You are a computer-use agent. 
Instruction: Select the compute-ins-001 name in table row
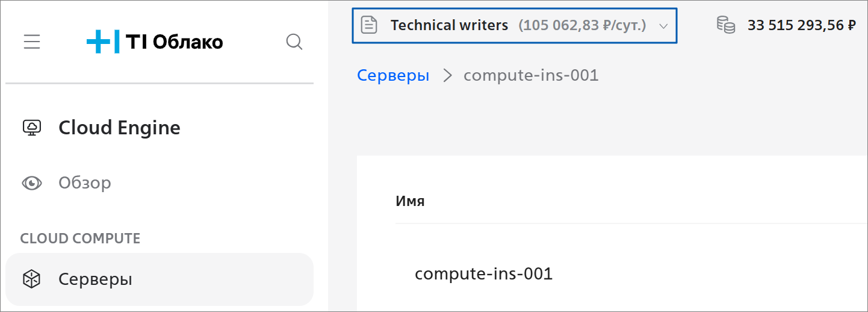pyautogui.click(x=483, y=274)
